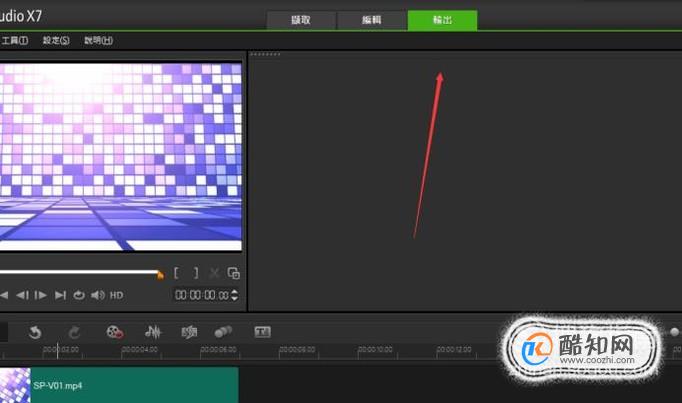This screenshot has height=403, width=682.
Task: Open the Track Motion icon
Action: 223,332
